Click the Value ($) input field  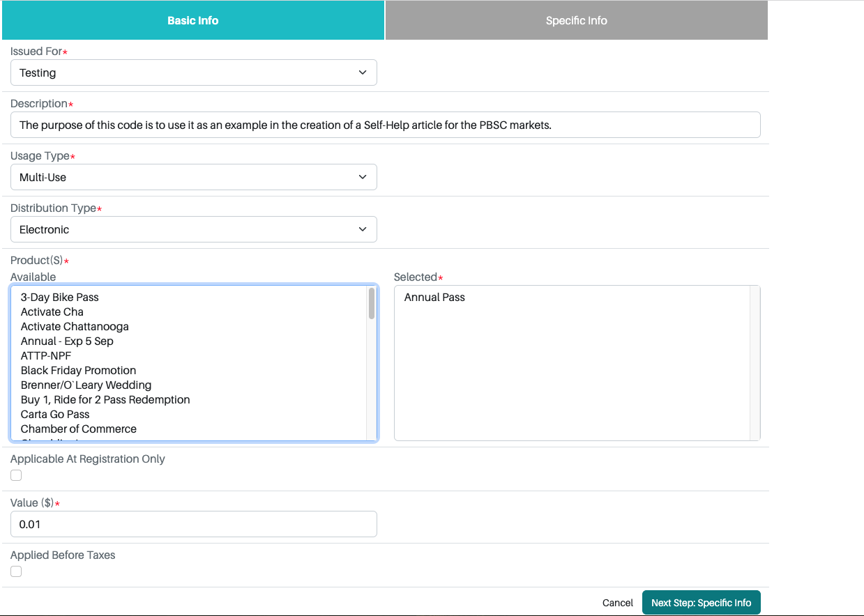(x=194, y=524)
